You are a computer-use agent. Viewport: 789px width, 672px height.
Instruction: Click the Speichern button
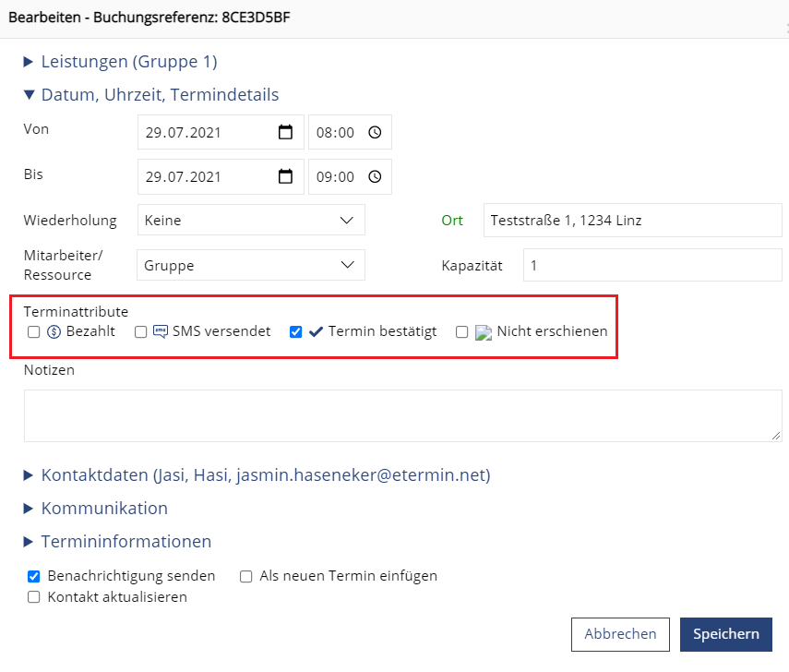pos(726,634)
